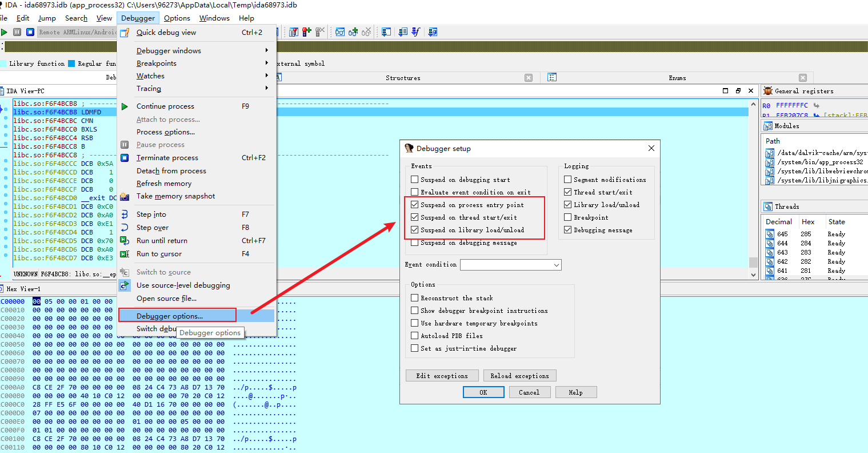Switch to the Structures tab
868x453 pixels.
click(x=403, y=78)
